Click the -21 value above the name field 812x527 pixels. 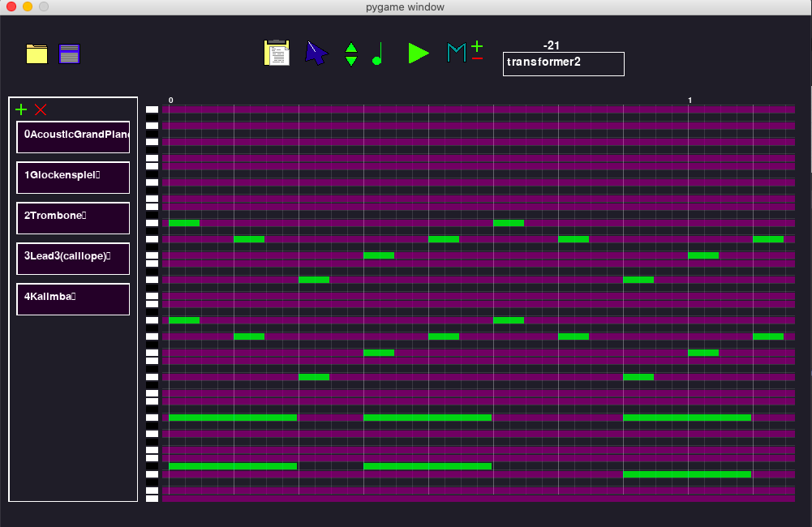pos(551,45)
